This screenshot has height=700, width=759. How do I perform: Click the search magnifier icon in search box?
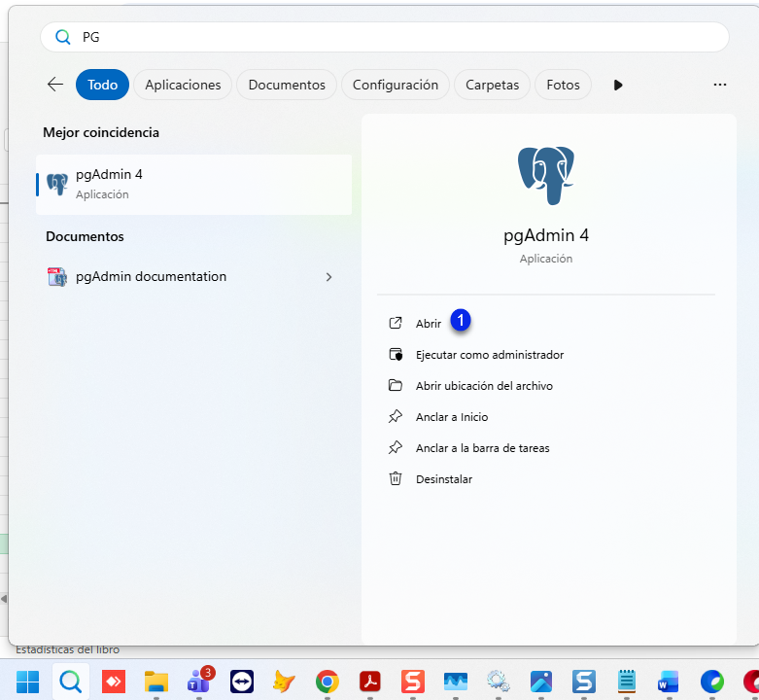(62, 37)
